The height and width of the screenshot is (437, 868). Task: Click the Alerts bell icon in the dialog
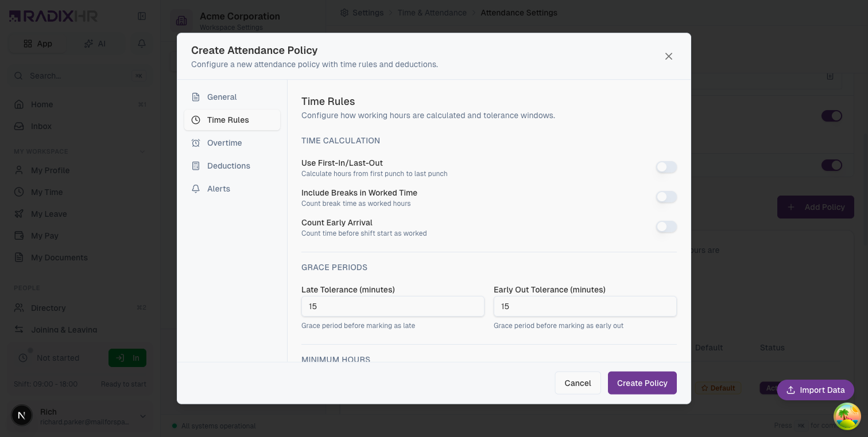[196, 189]
